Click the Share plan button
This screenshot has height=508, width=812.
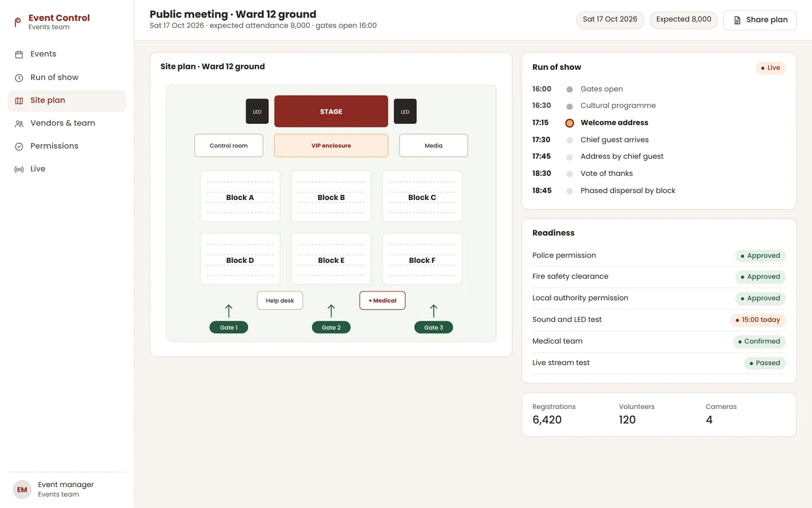pos(760,20)
